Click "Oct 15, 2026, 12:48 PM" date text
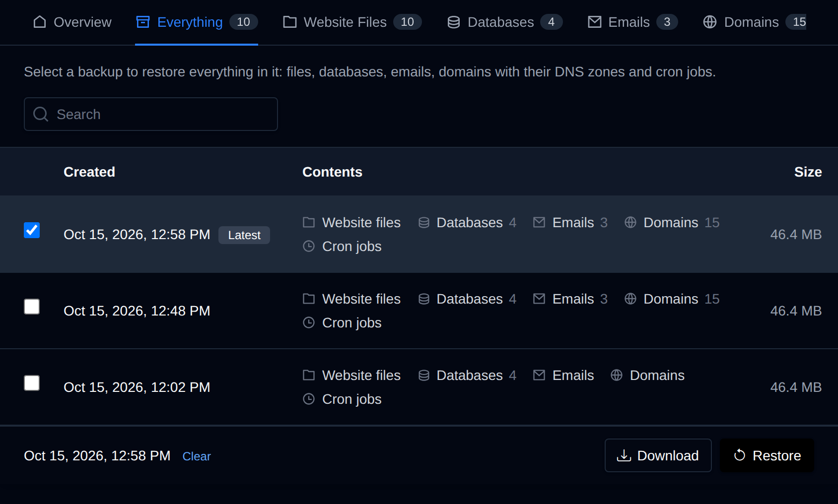This screenshot has height=504, width=838. tap(137, 311)
